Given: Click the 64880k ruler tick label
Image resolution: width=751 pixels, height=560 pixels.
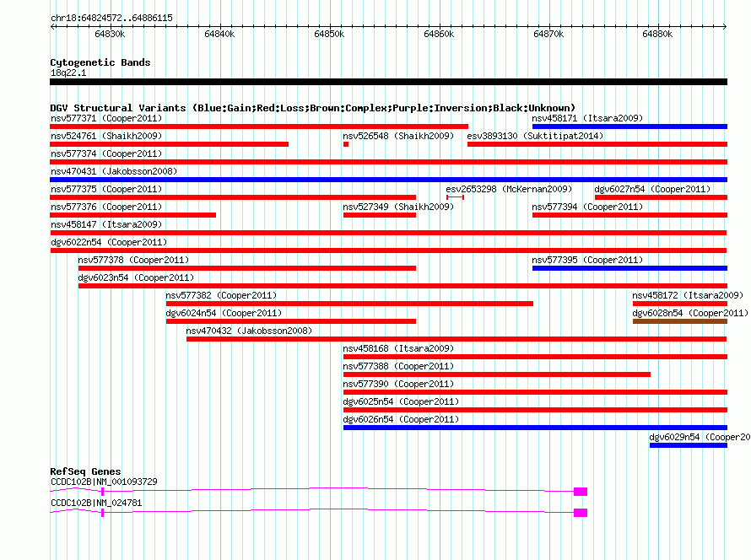Looking at the screenshot, I should tap(657, 34).
